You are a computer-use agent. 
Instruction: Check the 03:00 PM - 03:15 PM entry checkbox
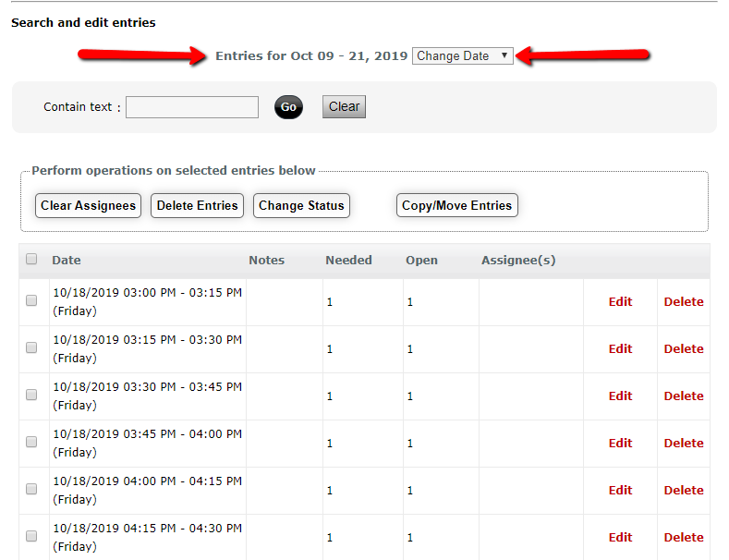tap(31, 300)
